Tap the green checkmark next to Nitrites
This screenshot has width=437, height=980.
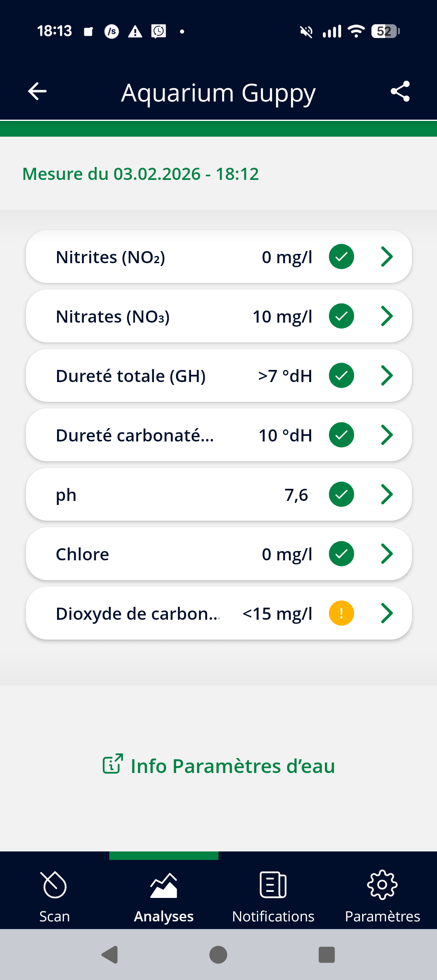[342, 257]
